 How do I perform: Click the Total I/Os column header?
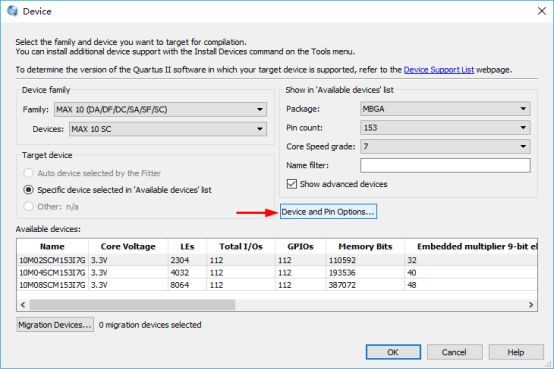coord(241,246)
